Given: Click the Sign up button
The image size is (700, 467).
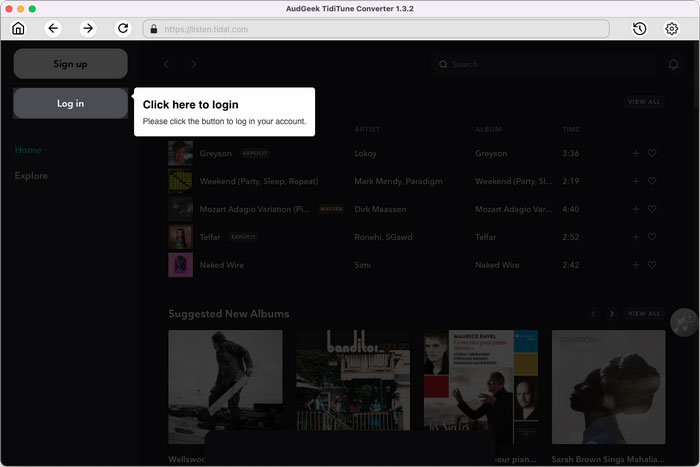Looking at the screenshot, I should pos(71,64).
